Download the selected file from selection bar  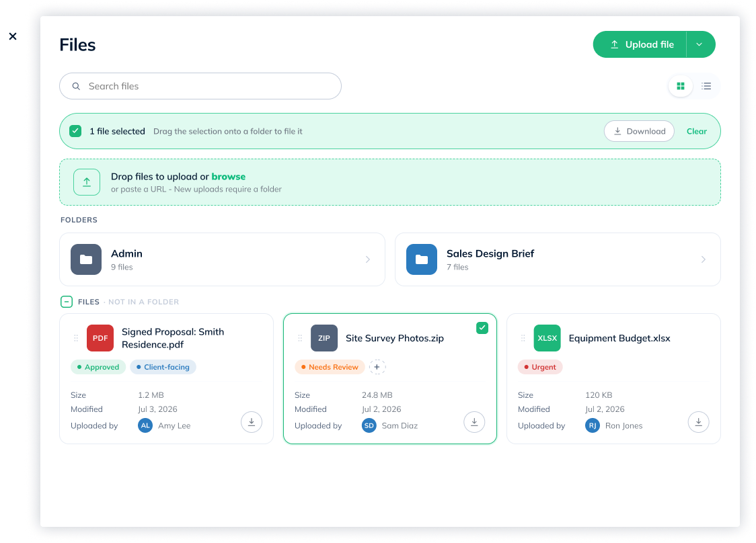639,131
